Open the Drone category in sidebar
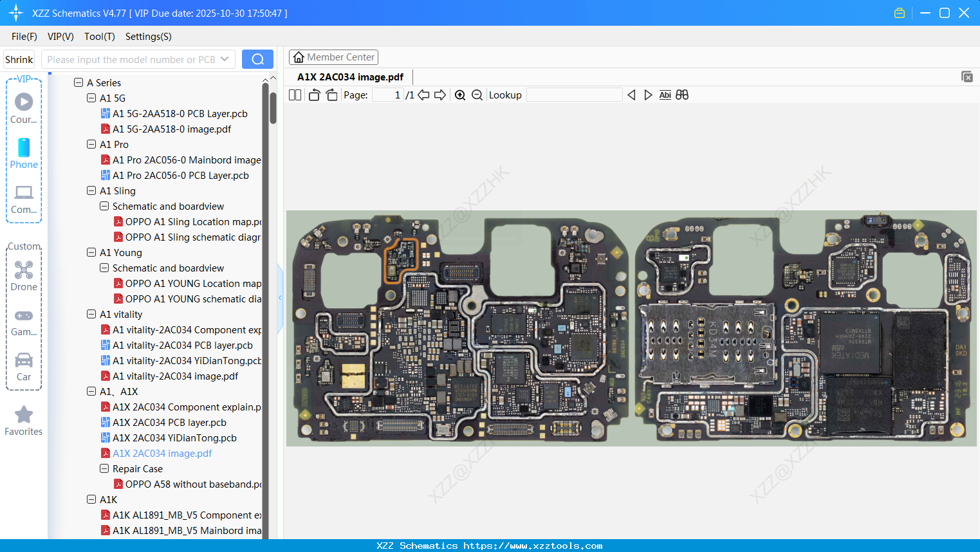The image size is (980, 552). pyautogui.click(x=24, y=276)
